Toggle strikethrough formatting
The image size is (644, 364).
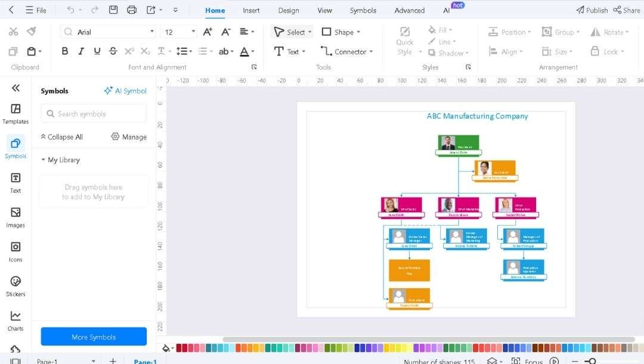point(113,51)
